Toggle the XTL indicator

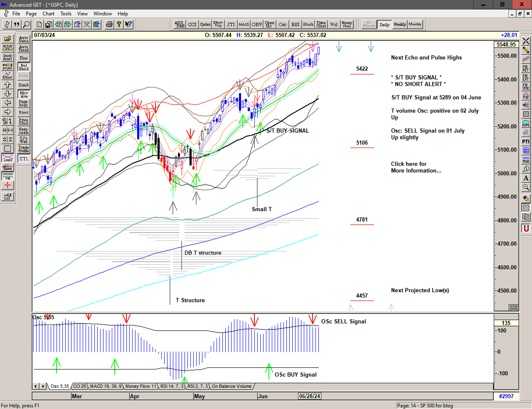click(24, 159)
